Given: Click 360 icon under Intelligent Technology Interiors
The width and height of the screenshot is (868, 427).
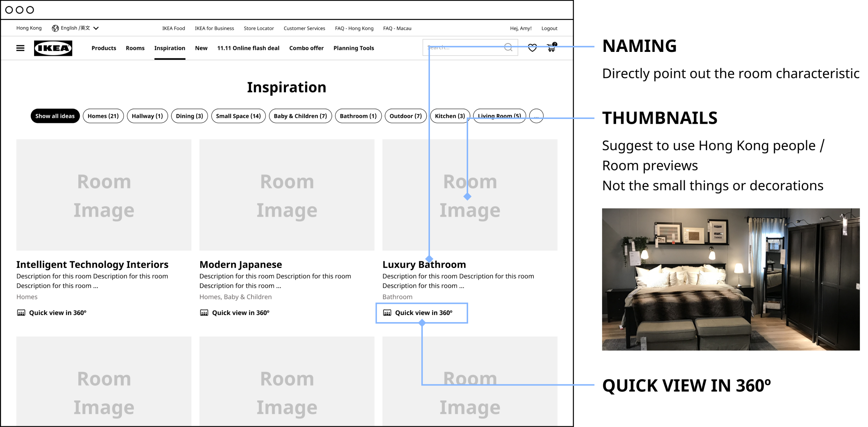Looking at the screenshot, I should point(21,313).
